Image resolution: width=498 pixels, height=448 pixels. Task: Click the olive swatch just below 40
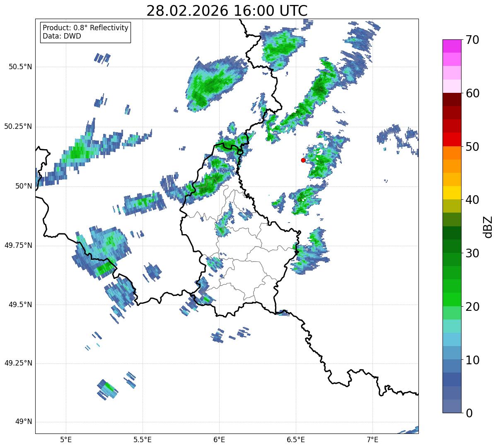click(452, 206)
